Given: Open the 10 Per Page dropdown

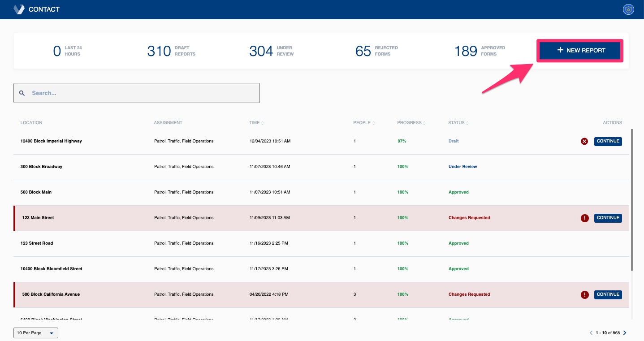Looking at the screenshot, I should [35, 333].
